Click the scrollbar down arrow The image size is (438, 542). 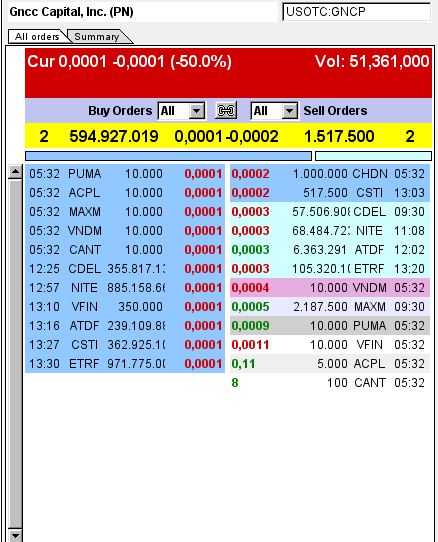coord(15,535)
